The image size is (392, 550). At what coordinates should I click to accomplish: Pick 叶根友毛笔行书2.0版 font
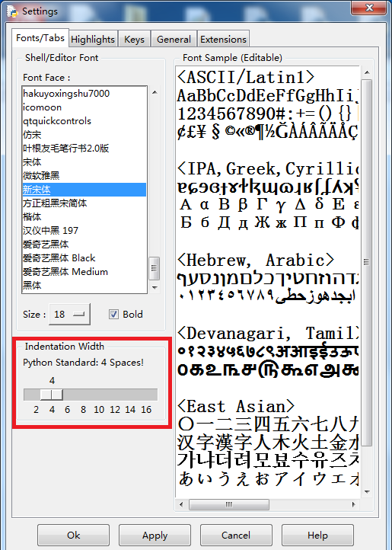pyautogui.click(x=84, y=148)
